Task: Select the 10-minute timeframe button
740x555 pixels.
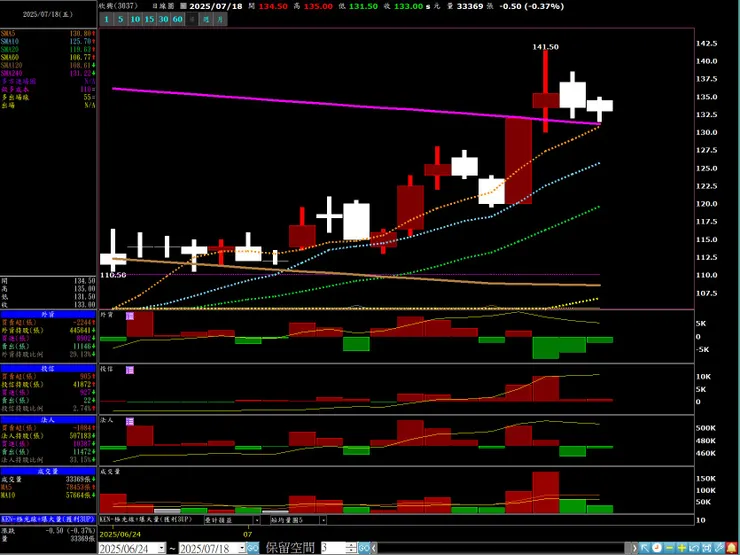Action: (135, 19)
